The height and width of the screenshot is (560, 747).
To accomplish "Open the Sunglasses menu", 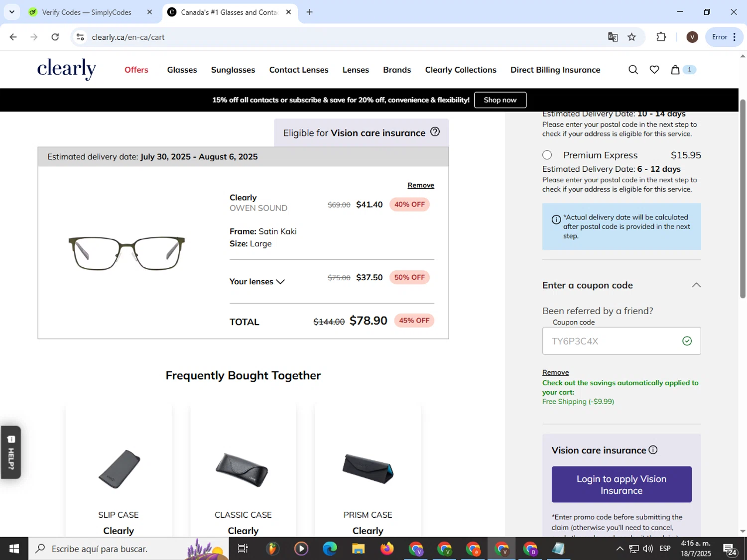I will (x=233, y=70).
